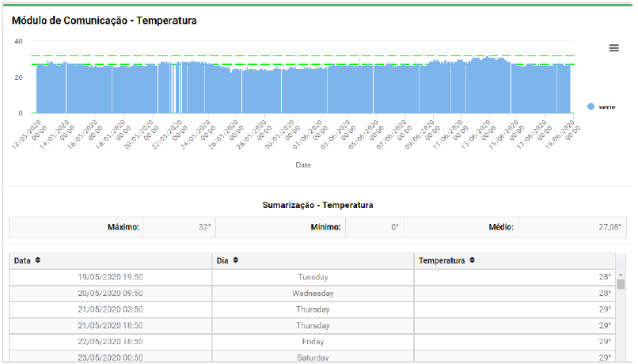
Task: Click the Date axis title below chart
Action: pos(303,165)
